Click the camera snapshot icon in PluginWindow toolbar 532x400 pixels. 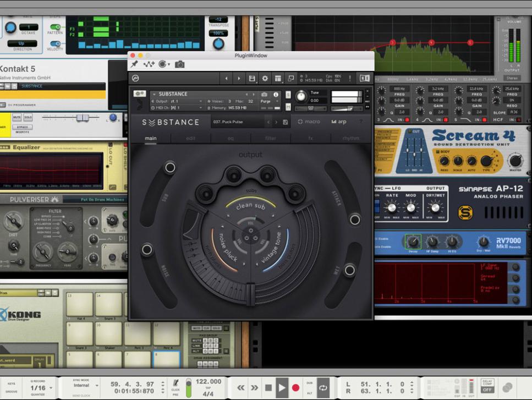tap(179, 64)
